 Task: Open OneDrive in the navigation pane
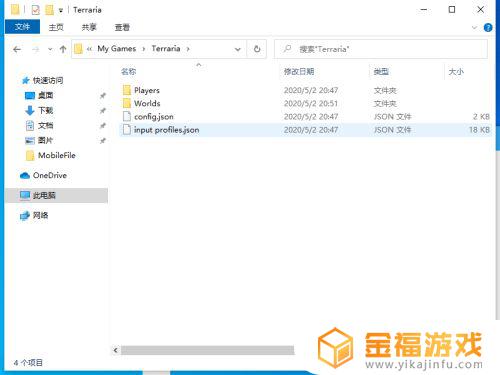(50, 175)
